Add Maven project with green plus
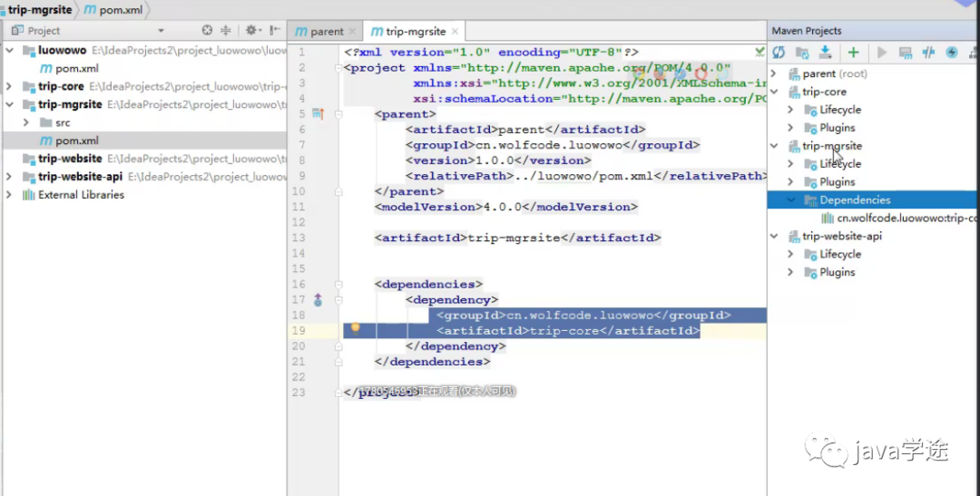The image size is (980, 496). click(853, 53)
